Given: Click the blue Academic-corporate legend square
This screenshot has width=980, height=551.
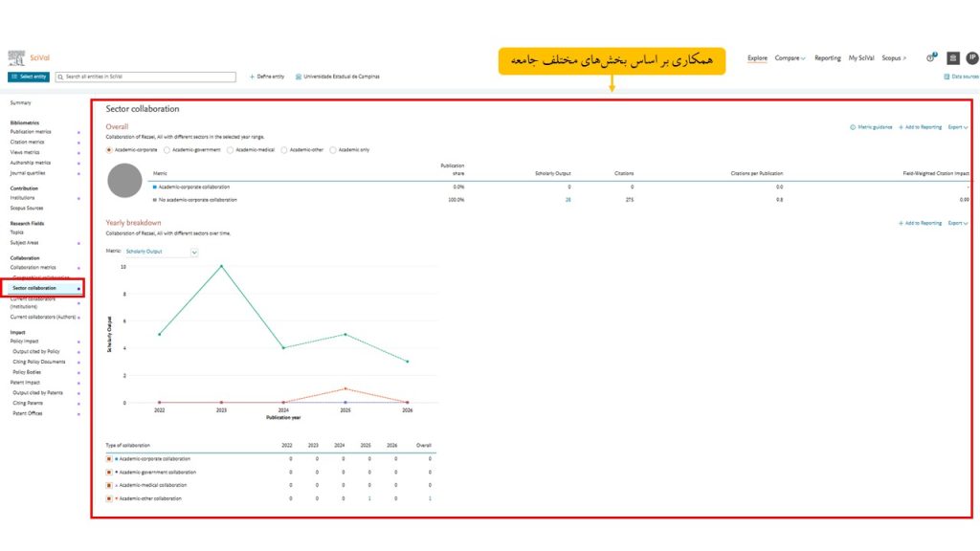Looking at the screenshot, I should [154, 187].
